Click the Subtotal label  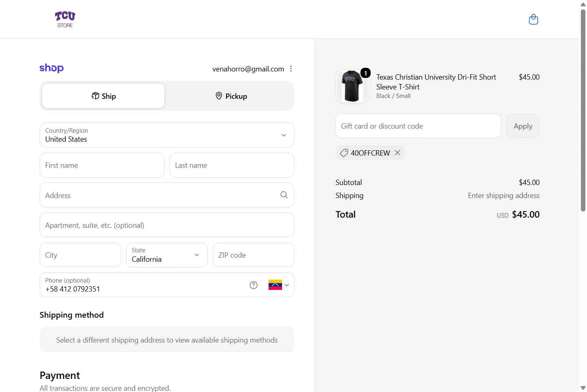tap(349, 183)
